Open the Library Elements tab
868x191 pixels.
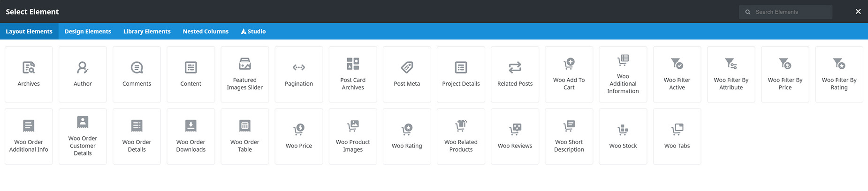[x=147, y=31]
